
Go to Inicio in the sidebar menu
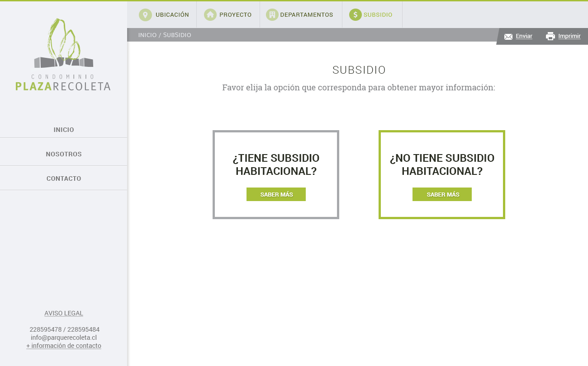pyautogui.click(x=64, y=130)
